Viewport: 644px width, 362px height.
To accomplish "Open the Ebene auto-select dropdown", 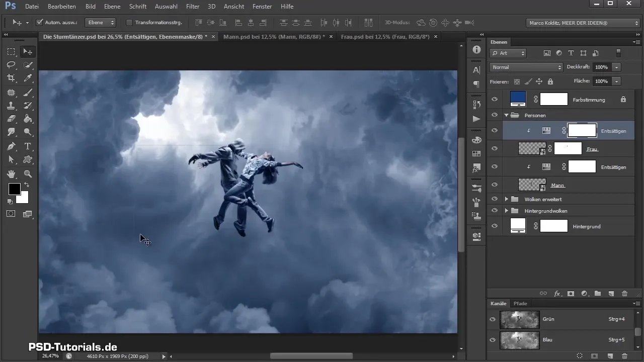I will [100, 23].
